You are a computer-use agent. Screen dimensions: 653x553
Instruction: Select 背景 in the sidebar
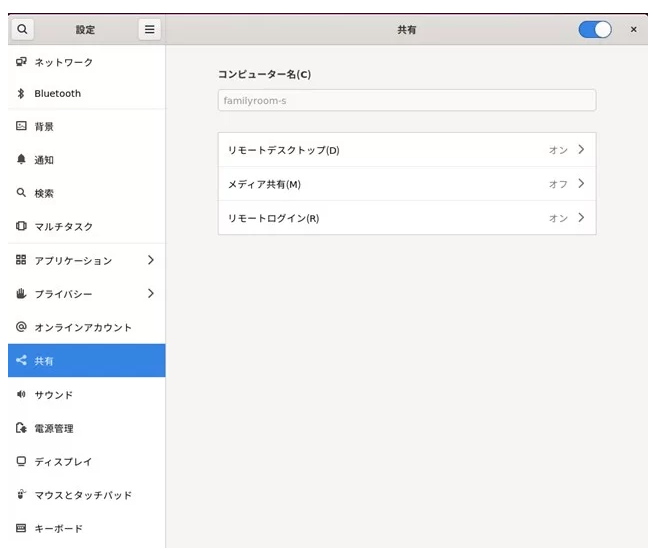tap(87, 126)
